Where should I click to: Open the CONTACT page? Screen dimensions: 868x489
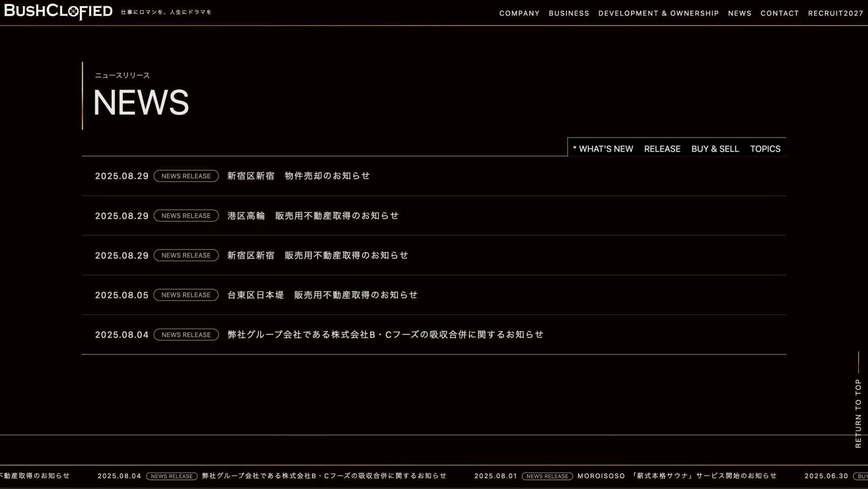tap(779, 13)
